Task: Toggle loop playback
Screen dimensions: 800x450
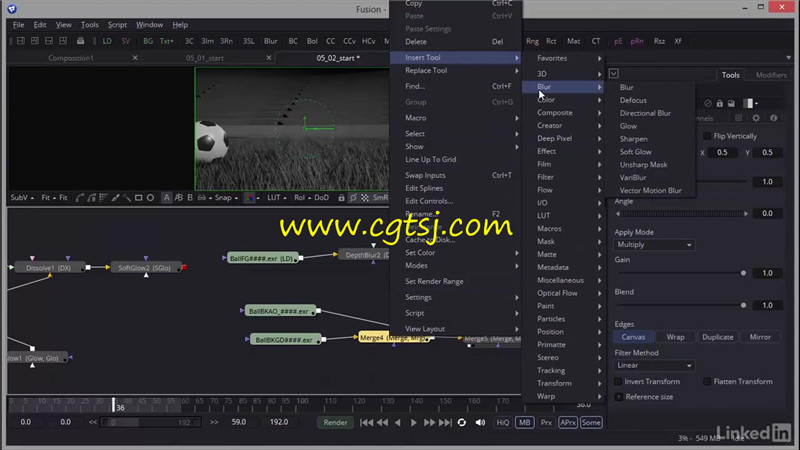Action: (462, 422)
